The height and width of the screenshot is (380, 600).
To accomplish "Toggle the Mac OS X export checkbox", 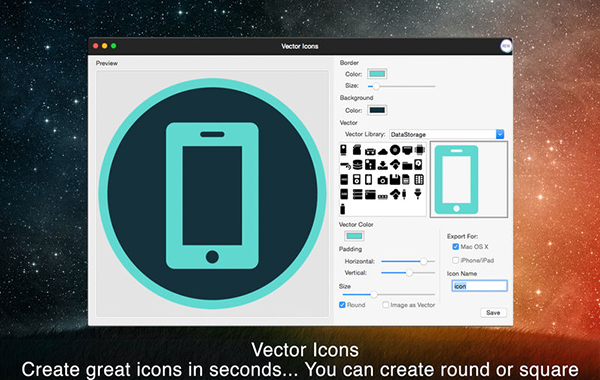I will coord(455,247).
